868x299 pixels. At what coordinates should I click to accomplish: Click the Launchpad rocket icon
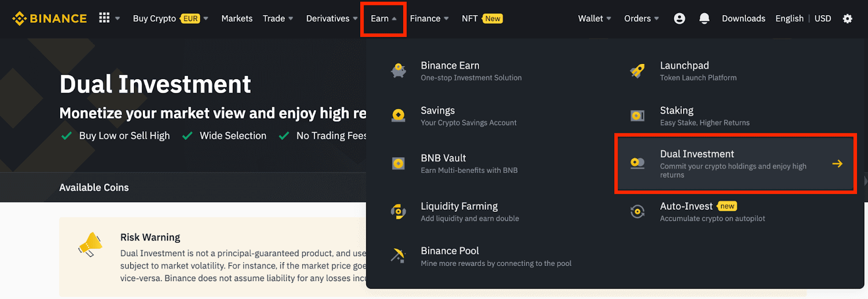637,71
